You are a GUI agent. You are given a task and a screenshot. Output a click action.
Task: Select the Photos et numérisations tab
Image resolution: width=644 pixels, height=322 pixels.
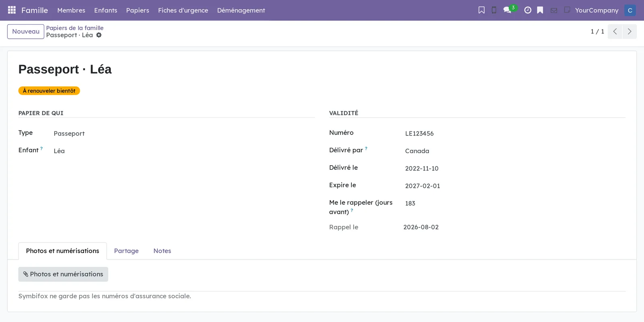63,251
